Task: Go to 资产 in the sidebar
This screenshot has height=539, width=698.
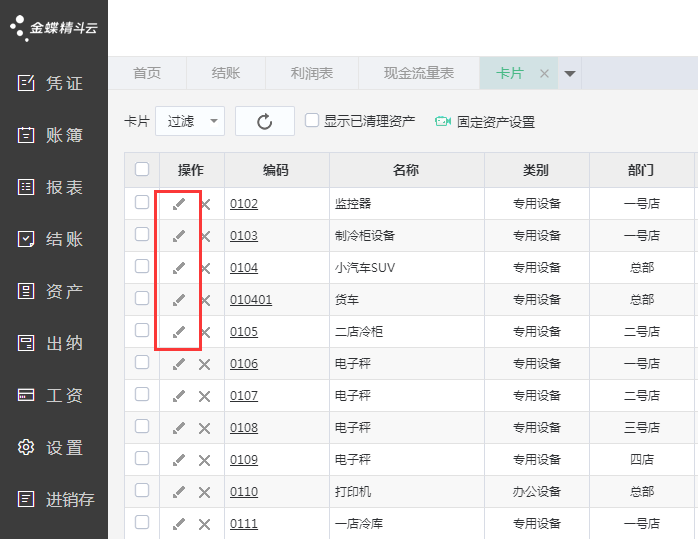Action: point(54,291)
